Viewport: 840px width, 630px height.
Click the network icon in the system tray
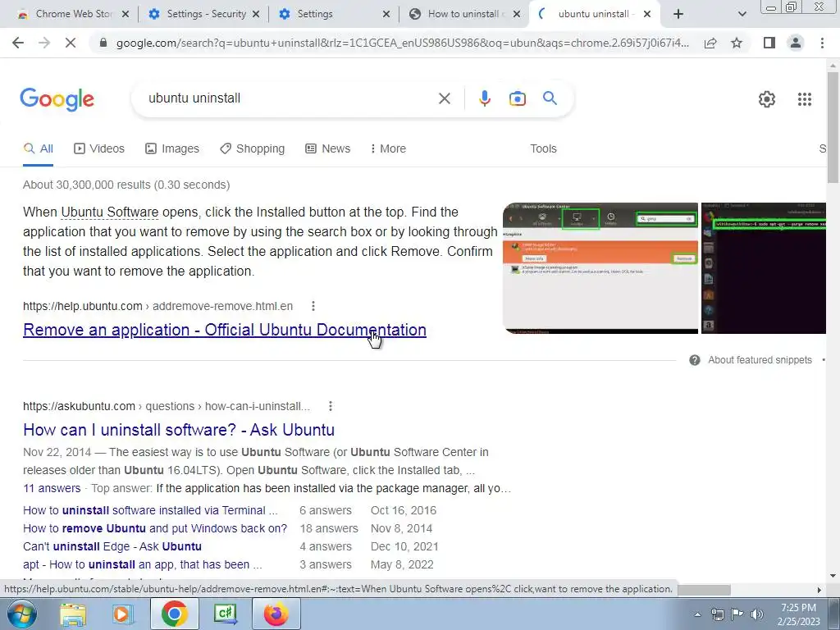click(717, 614)
